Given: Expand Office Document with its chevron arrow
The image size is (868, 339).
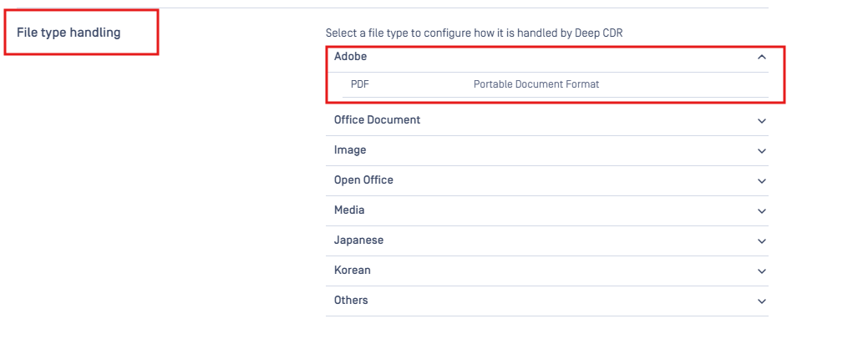Looking at the screenshot, I should click(x=762, y=120).
